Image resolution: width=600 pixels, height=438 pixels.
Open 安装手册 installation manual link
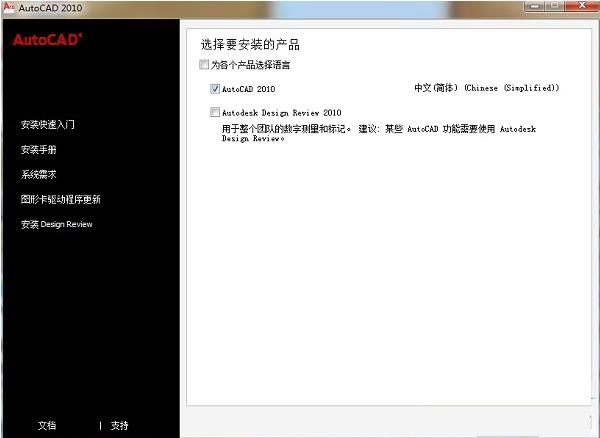[x=39, y=150]
